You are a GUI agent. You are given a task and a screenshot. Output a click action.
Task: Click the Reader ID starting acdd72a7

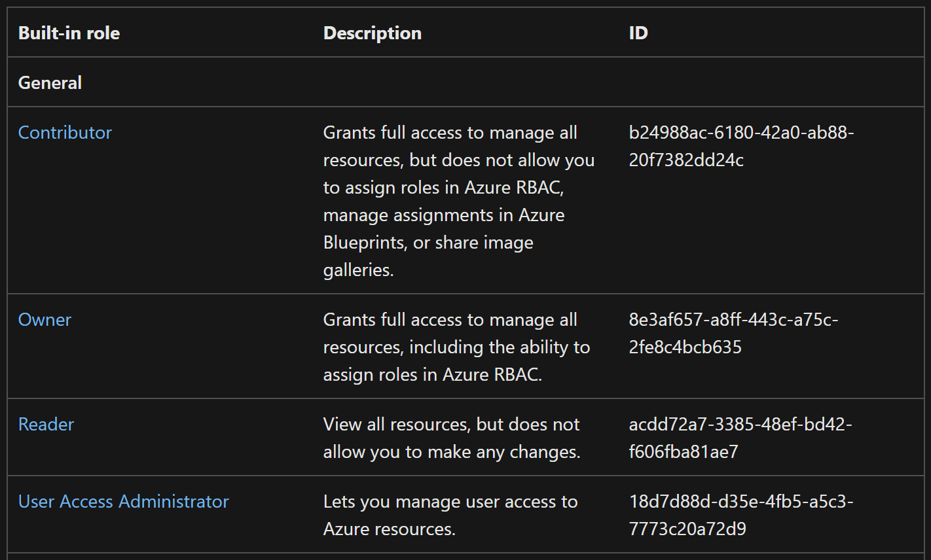pos(740,438)
